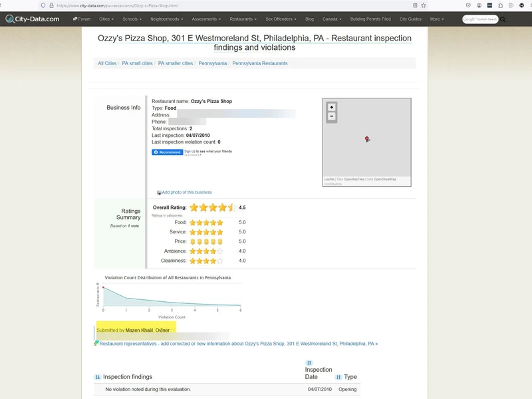This screenshot has width=532, height=399.
Task: Click Add photo of this business
Action: 187,192
